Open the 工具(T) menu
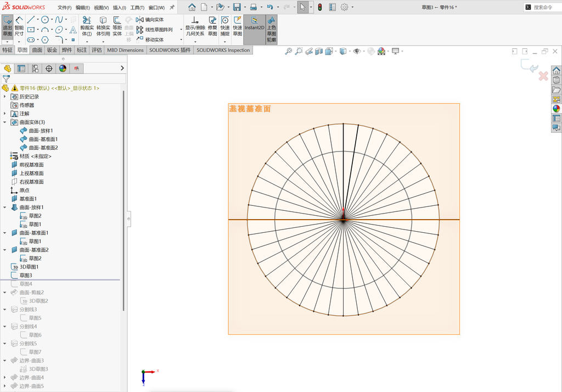 tap(137, 8)
